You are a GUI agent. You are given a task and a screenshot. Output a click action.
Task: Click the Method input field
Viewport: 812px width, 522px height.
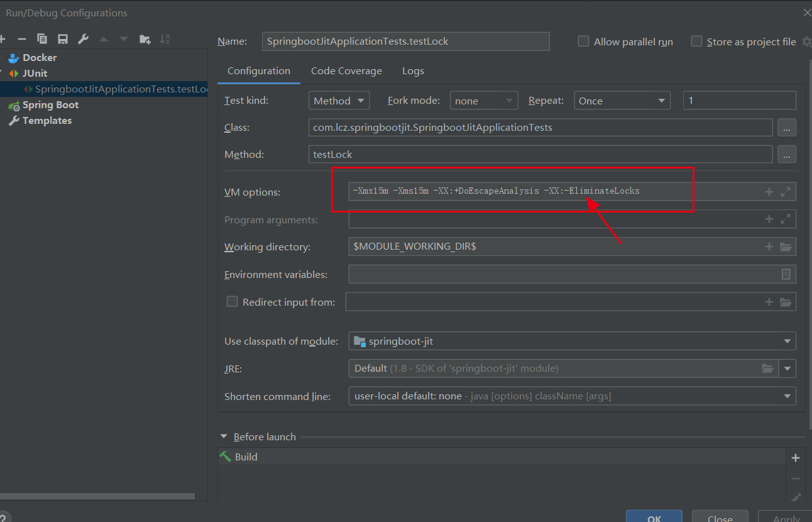[x=540, y=154]
